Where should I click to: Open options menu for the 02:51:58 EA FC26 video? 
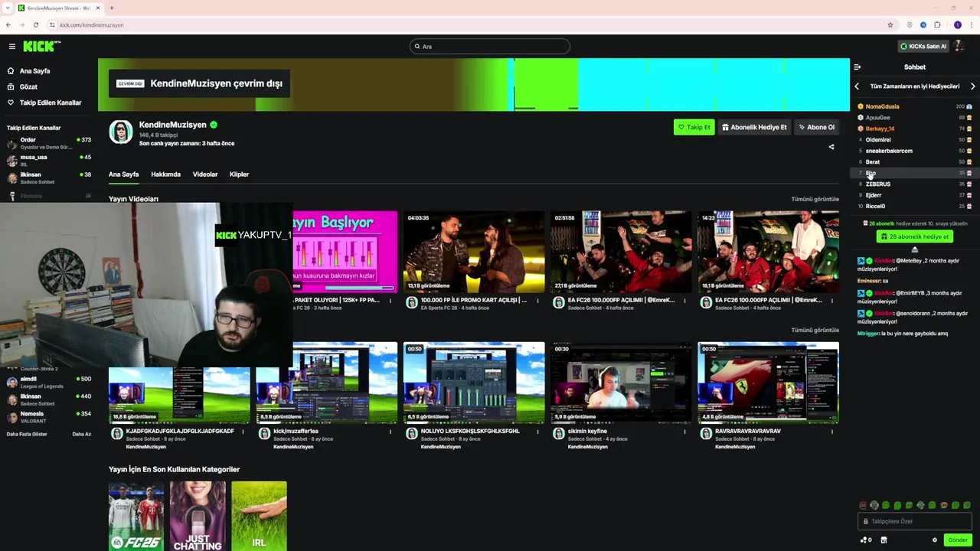pos(684,301)
